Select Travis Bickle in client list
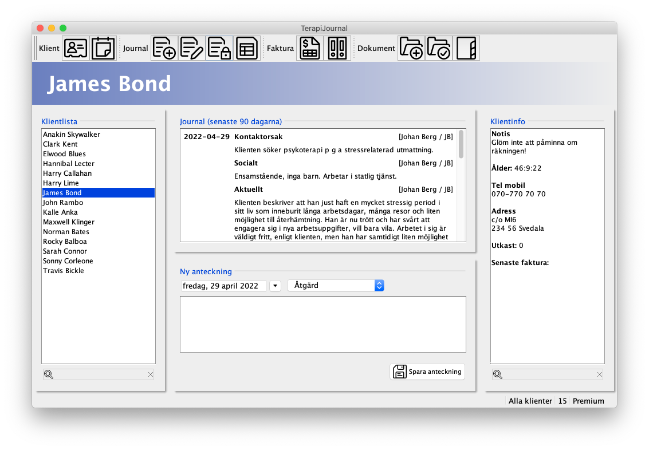This screenshot has width=649, height=450. point(98,270)
